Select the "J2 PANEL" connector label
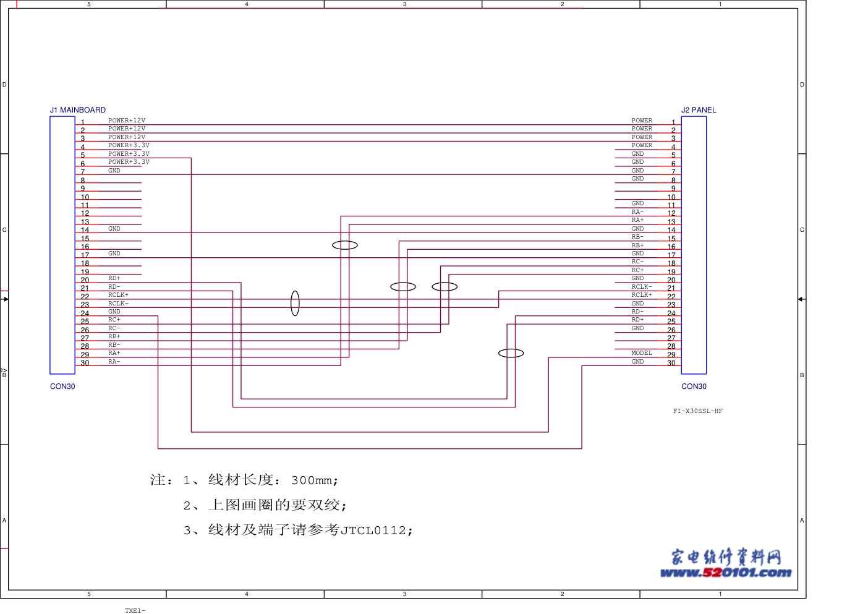This screenshot has height=614, width=868. coord(699,110)
